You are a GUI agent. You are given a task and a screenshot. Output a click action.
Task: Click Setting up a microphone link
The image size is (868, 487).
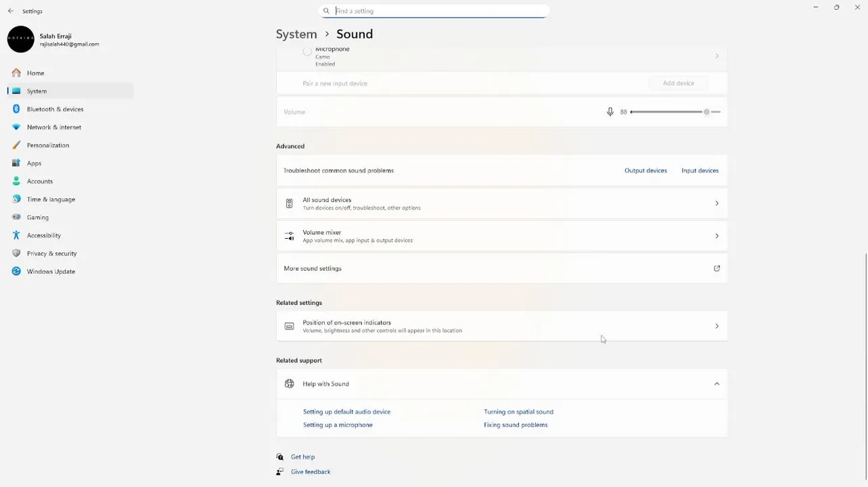338,425
